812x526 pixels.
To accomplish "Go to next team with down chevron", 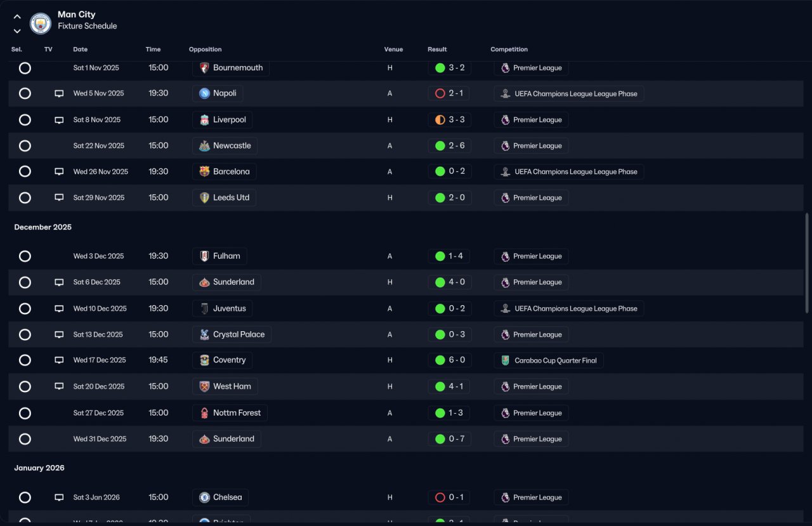I will point(17,30).
